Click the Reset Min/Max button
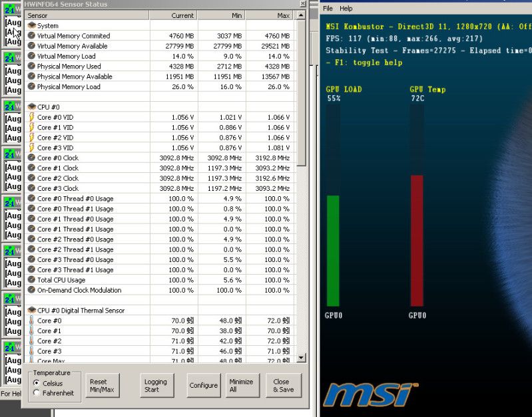 [102, 386]
